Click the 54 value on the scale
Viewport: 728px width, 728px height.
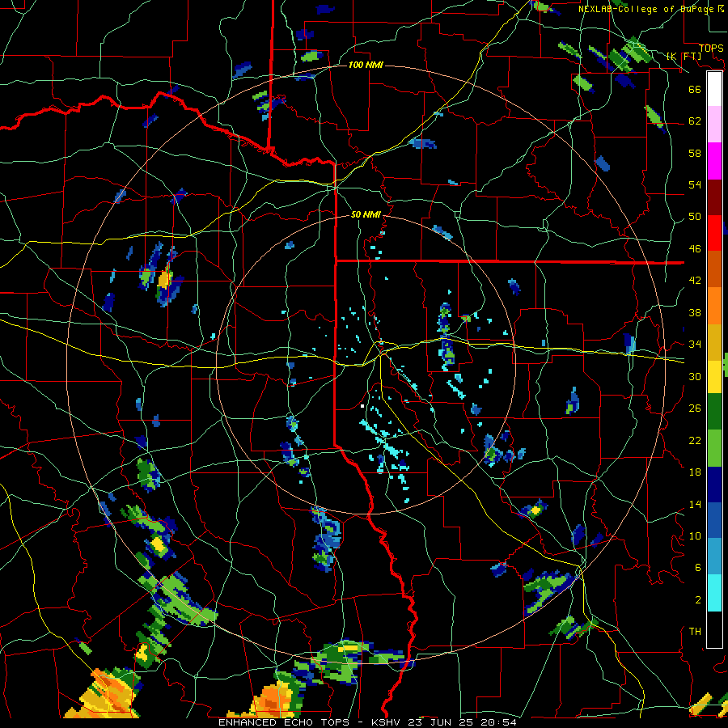[695, 184]
